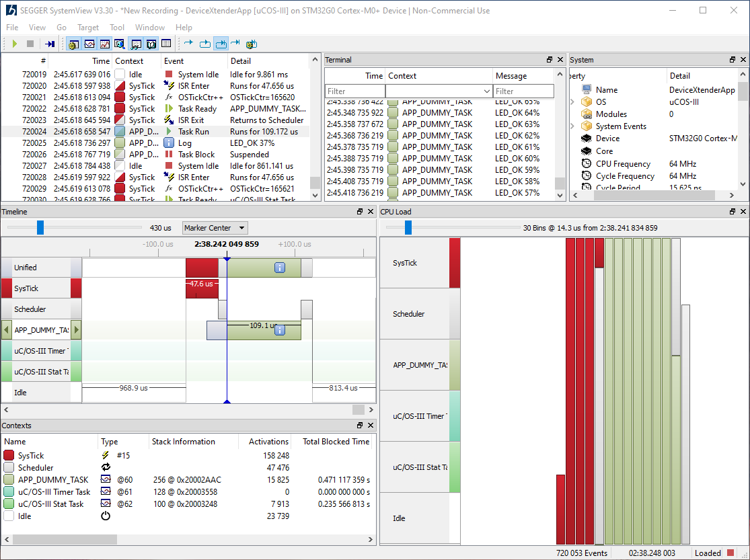This screenshot has height=560, width=750.
Task: Open the Help menu
Action: [184, 28]
